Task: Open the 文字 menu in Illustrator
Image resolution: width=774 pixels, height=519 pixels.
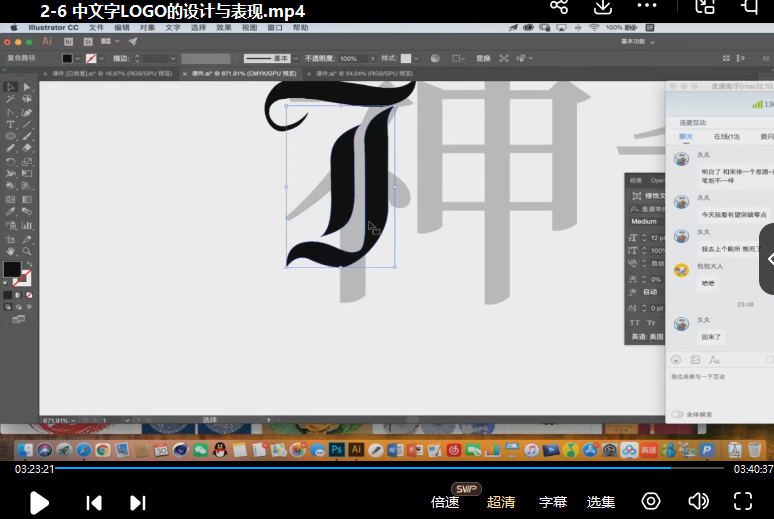Action: [x=173, y=28]
